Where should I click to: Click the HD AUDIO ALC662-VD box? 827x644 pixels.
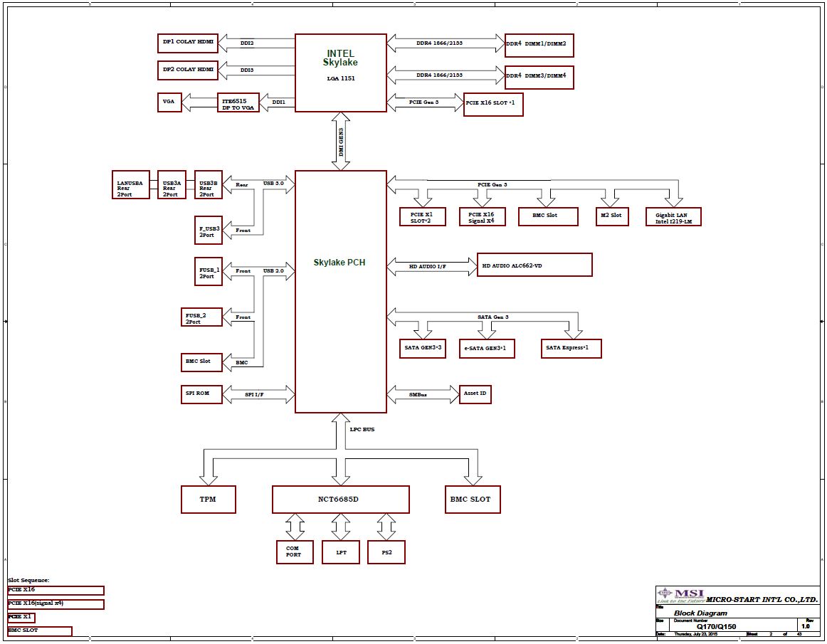[x=534, y=265]
